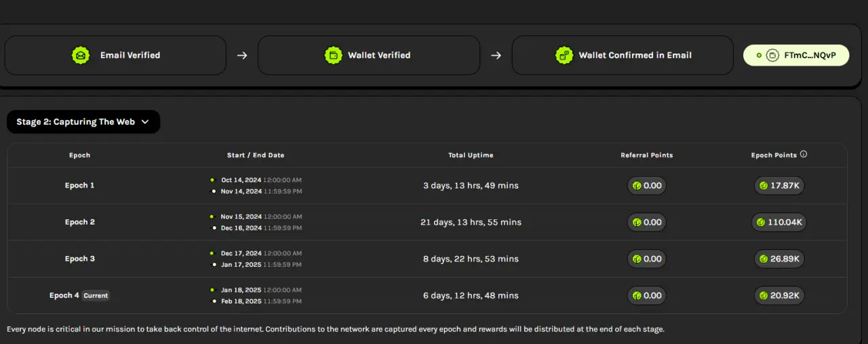Click coin icon beside 26.89K

[764, 259]
